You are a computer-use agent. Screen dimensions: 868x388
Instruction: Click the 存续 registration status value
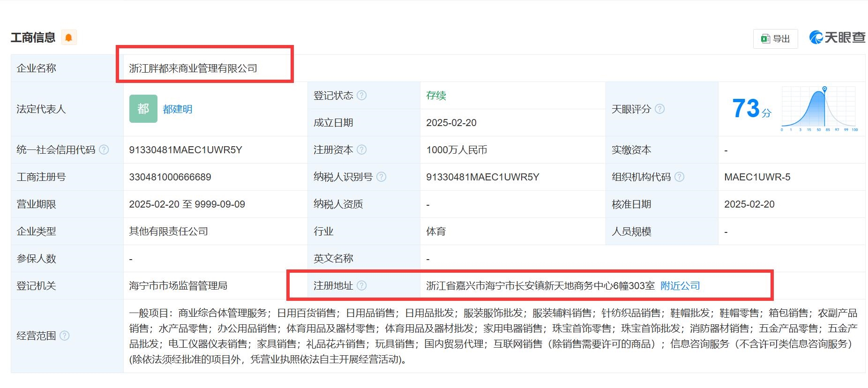(x=436, y=96)
